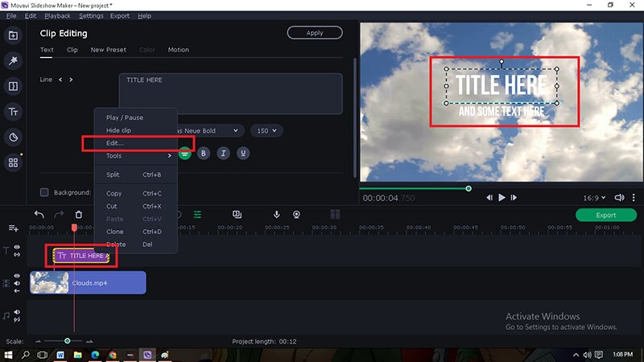644x362 pixels.
Task: Open the transition wizard toolbar icon
Action: (237, 214)
